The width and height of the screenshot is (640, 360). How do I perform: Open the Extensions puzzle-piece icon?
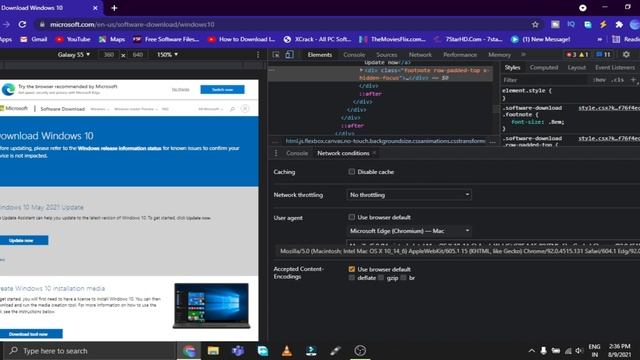pyautogui.click(x=619, y=24)
